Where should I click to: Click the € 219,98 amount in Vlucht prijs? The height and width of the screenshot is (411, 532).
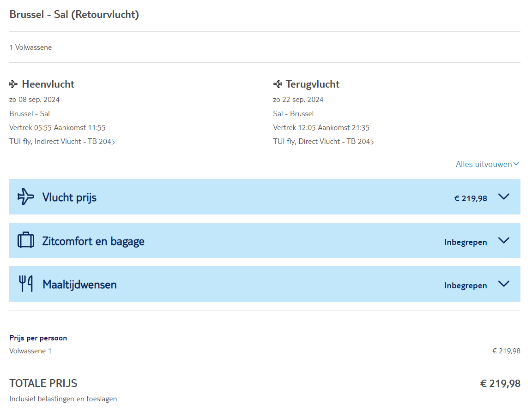[470, 198]
